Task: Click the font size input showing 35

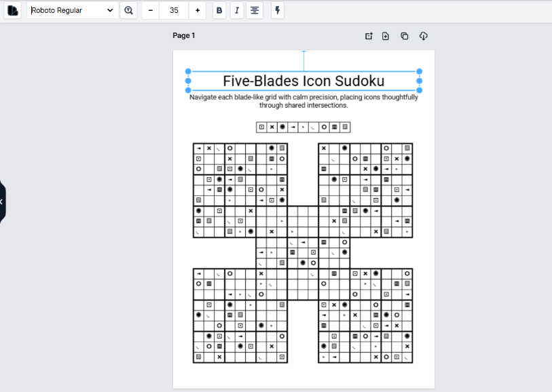Action: (173, 10)
